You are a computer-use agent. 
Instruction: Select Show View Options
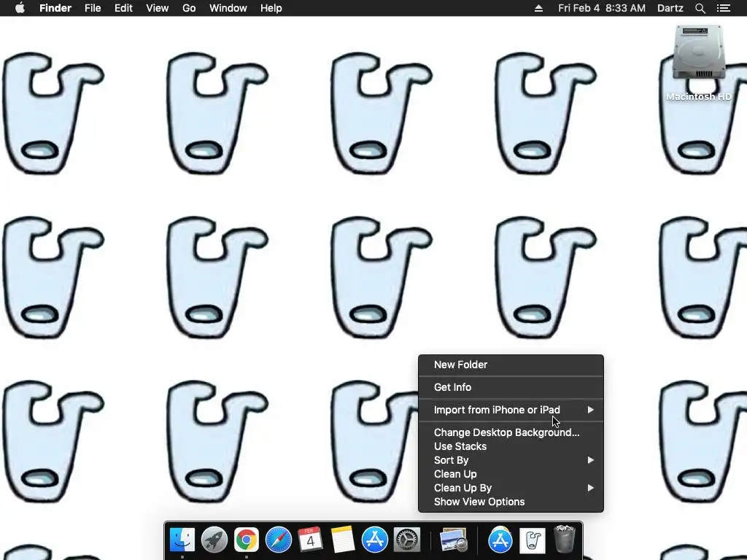[511, 502]
